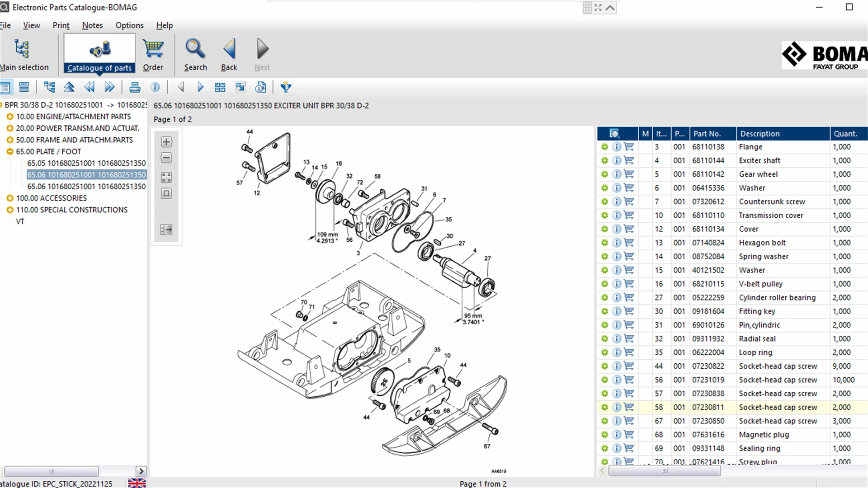
Task: Click the double up-arrow toolbar icon
Action: tap(69, 87)
